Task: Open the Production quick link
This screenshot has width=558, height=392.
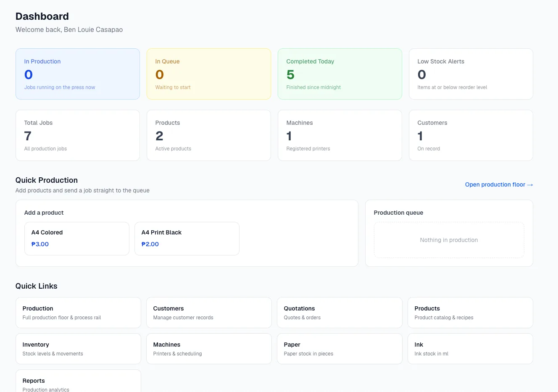Action: (78, 313)
